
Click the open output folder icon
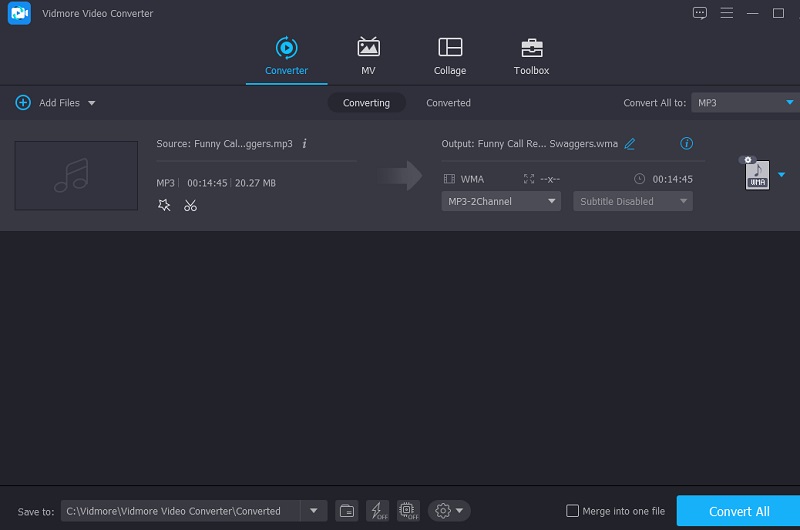(346, 511)
